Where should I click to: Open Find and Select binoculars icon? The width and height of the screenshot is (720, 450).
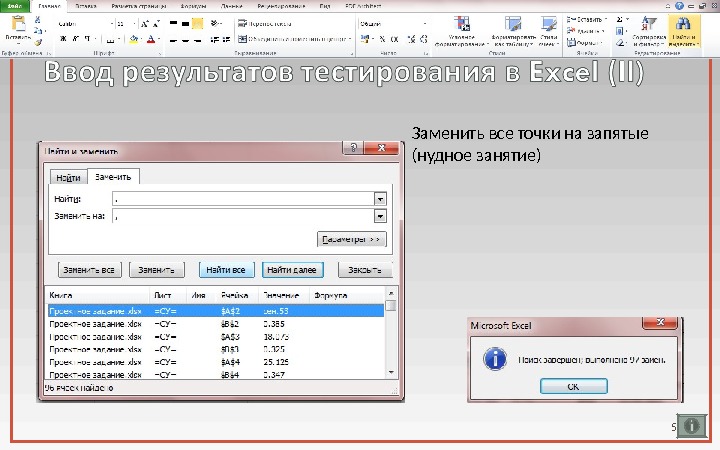point(683,24)
